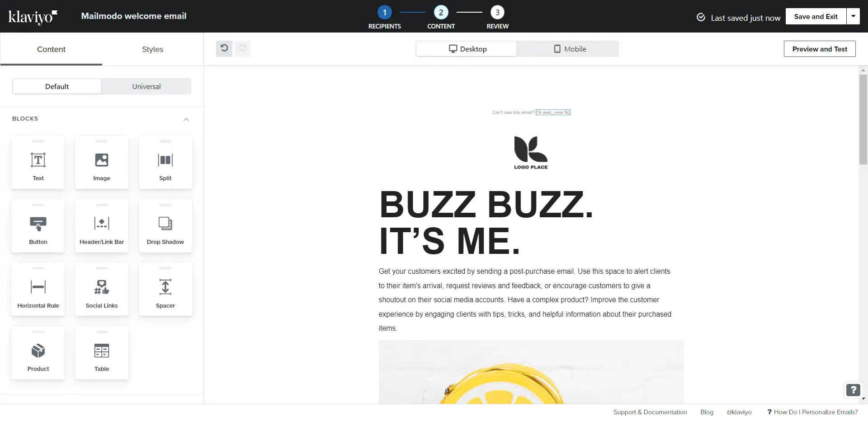Select the Image block icon
The height and width of the screenshot is (421, 868).
click(x=101, y=160)
